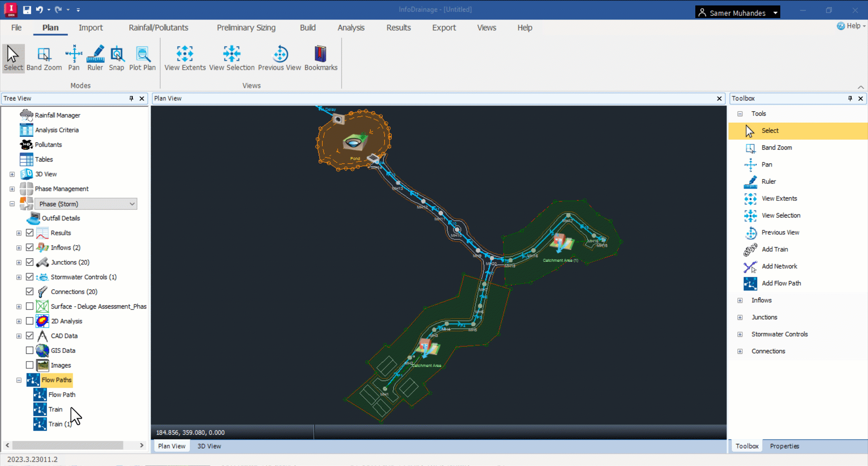Open the File menu
The height and width of the screenshot is (466, 868).
tap(16, 28)
